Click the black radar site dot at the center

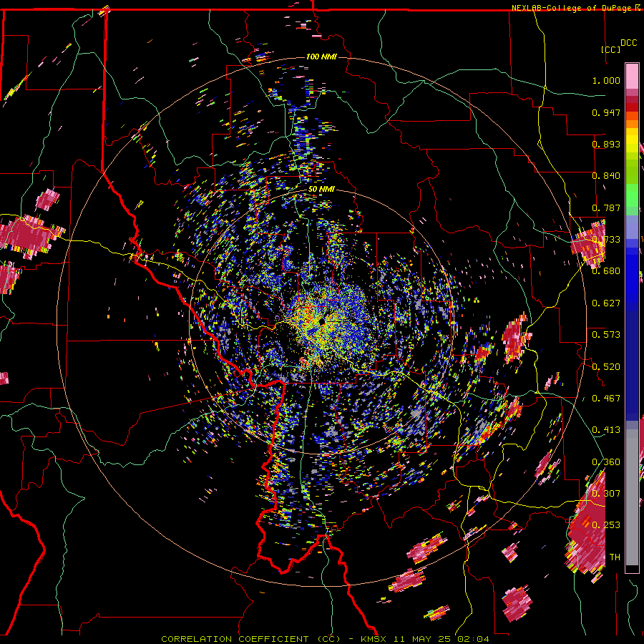322,321
